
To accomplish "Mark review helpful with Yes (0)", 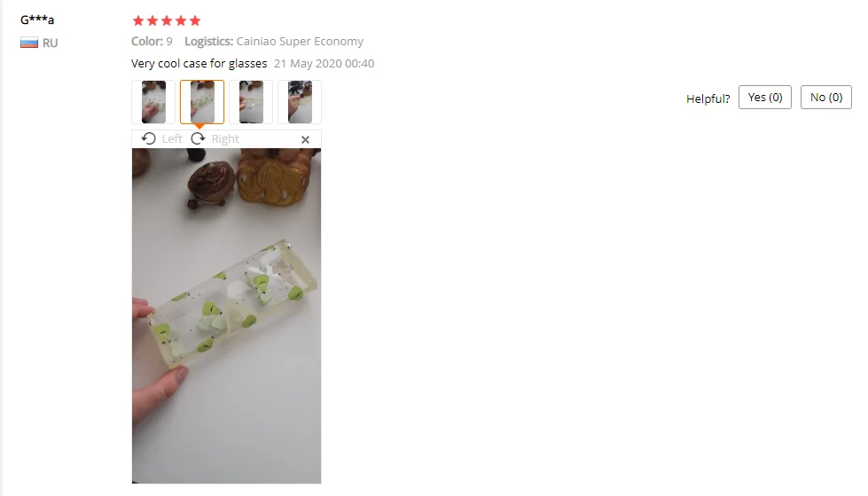I will click(765, 98).
